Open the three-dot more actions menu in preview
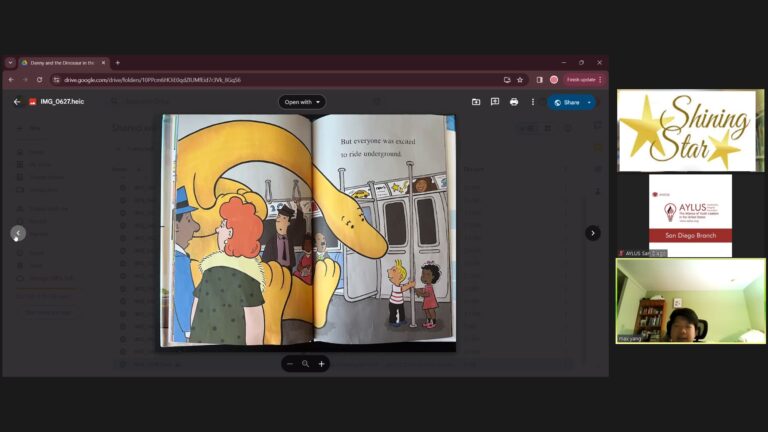Image resolution: width=768 pixels, height=432 pixels. 533,102
